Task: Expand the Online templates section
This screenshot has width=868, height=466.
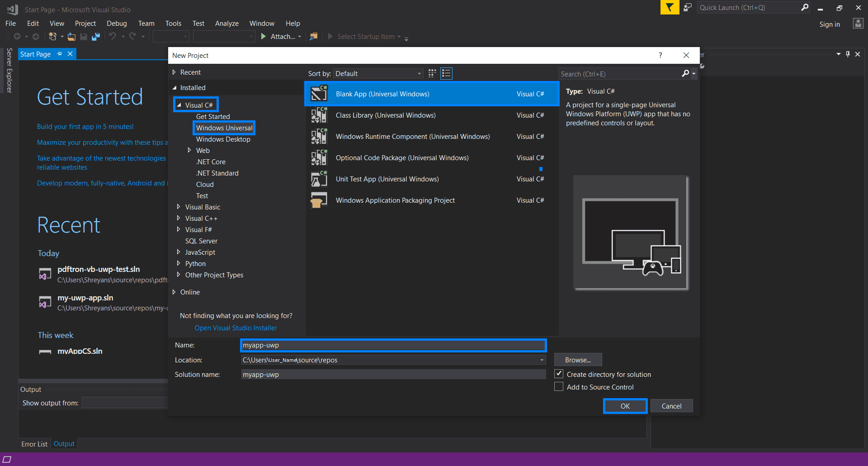Action: click(x=174, y=292)
